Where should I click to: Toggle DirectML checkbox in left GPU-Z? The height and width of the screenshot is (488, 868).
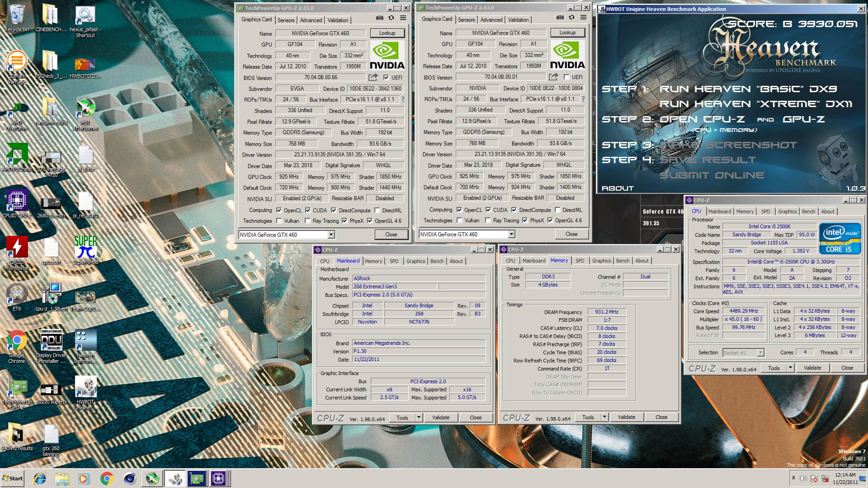(377, 211)
